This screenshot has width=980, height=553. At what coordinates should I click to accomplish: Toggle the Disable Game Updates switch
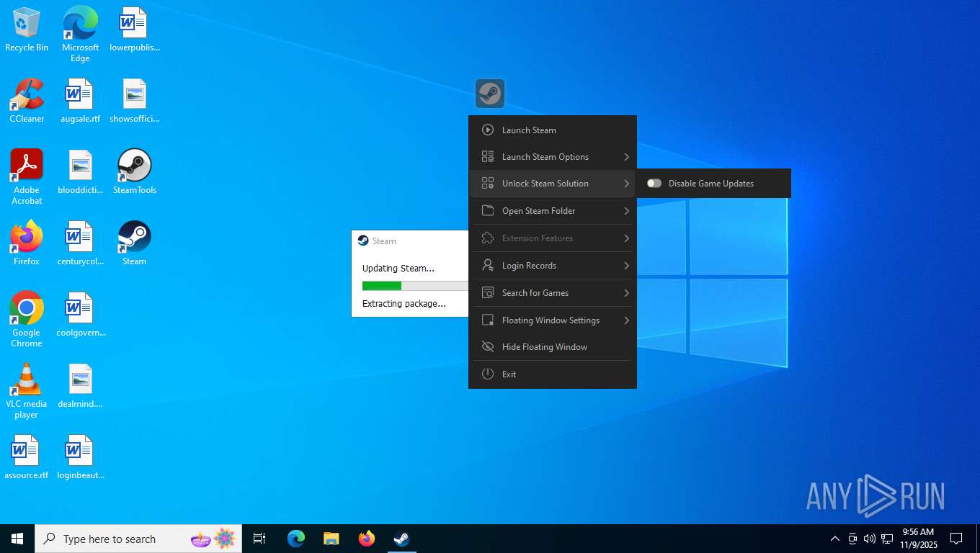[654, 184]
